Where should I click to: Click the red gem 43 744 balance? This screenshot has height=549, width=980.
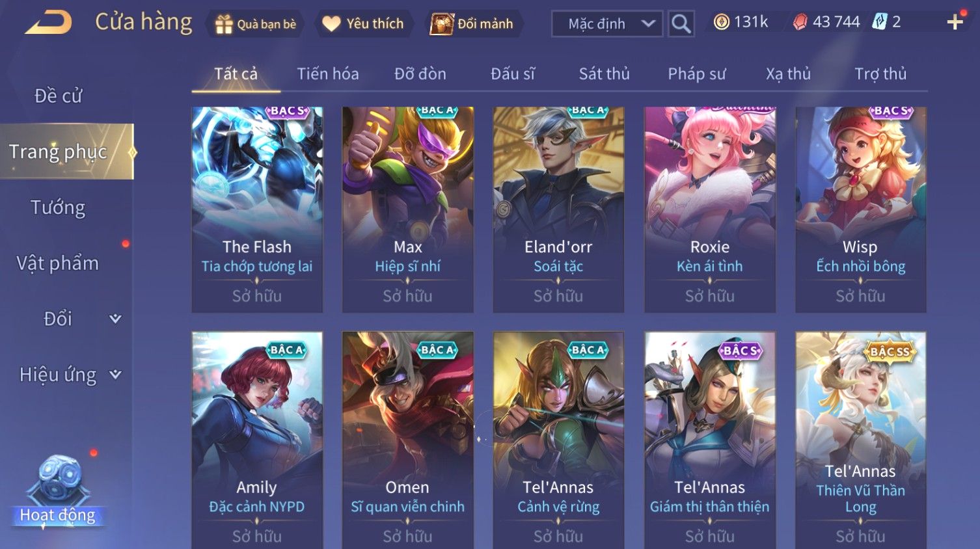(826, 22)
